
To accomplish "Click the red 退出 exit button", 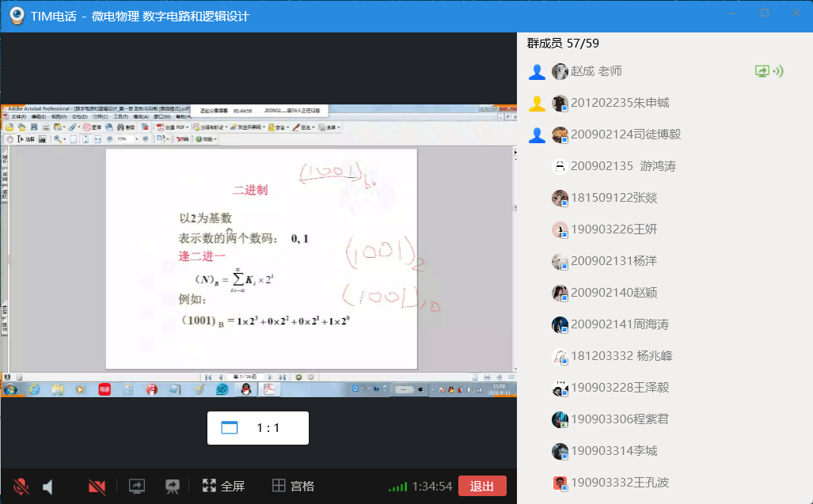I will point(482,486).
